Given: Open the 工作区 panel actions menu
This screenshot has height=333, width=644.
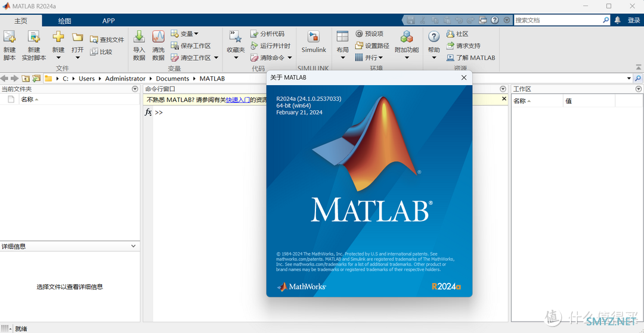Looking at the screenshot, I should [638, 89].
